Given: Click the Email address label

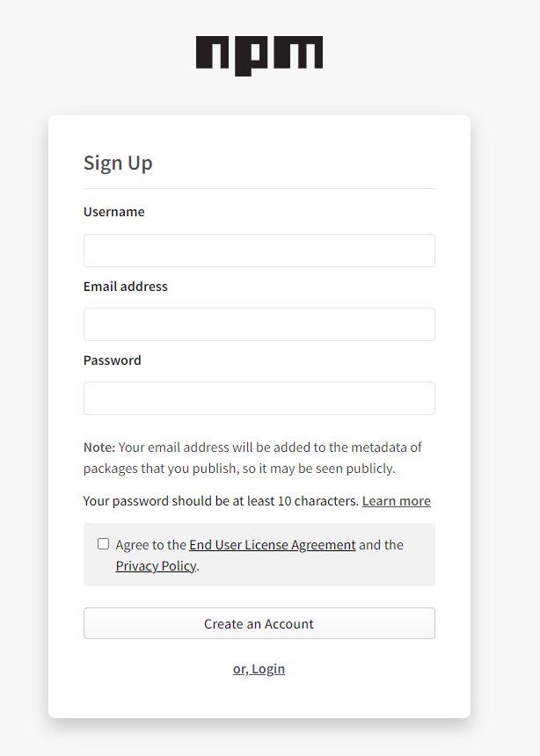Looking at the screenshot, I should (x=125, y=287).
